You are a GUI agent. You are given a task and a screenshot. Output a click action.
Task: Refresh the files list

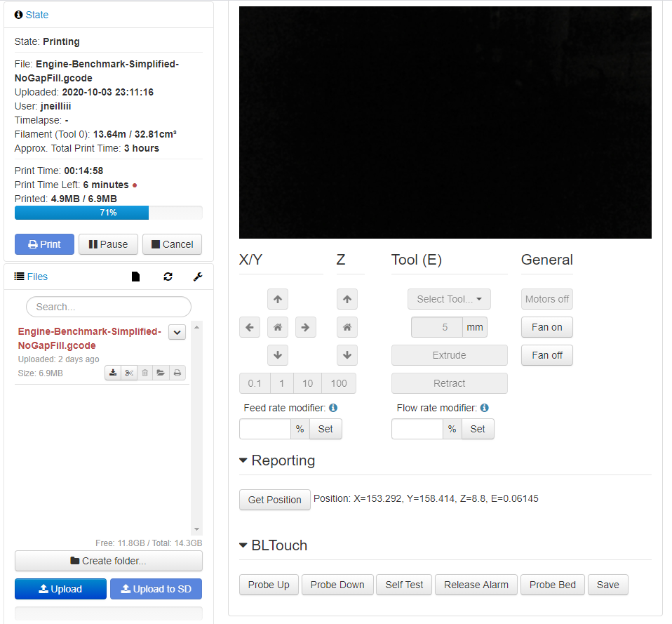168,277
